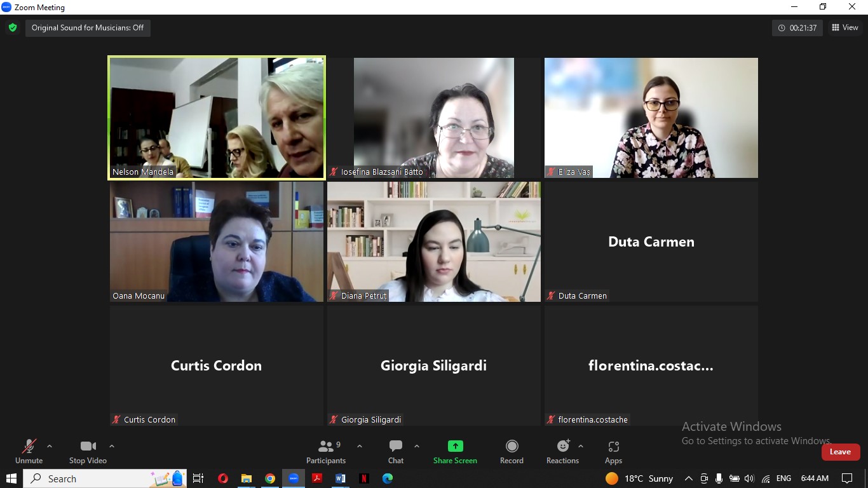868x488 pixels.
Task: Expand video options arrow beside Stop Video
Action: click(x=112, y=446)
